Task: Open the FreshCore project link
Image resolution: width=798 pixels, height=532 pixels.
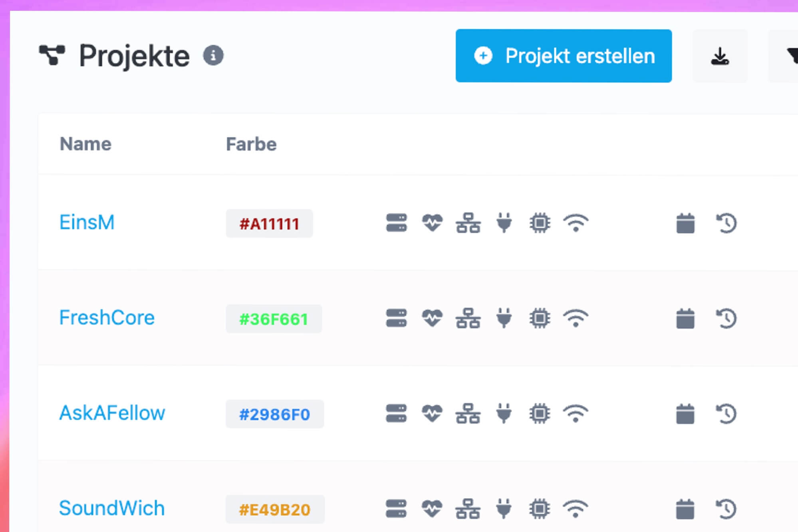Action: [107, 318]
